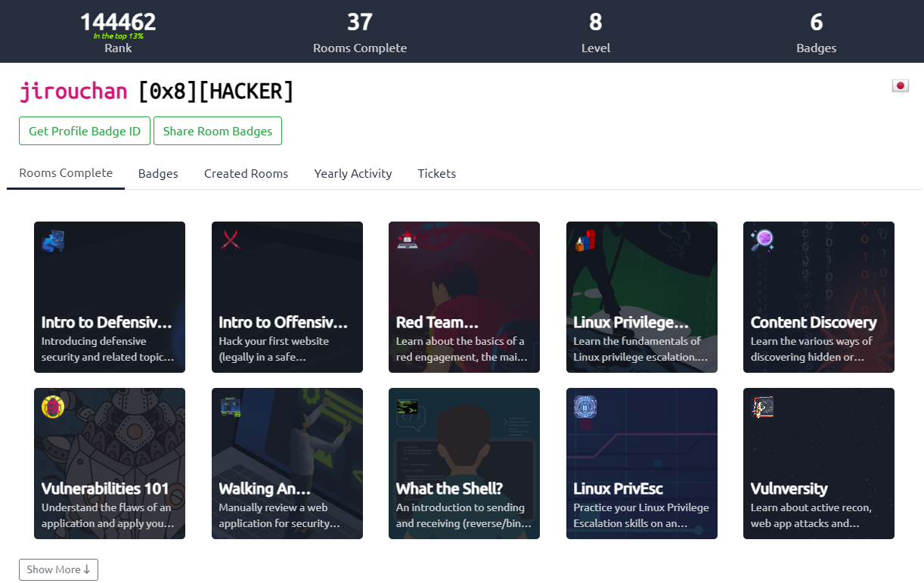
Task: Open the Linux Privilege Escalation card
Action: 642,297
